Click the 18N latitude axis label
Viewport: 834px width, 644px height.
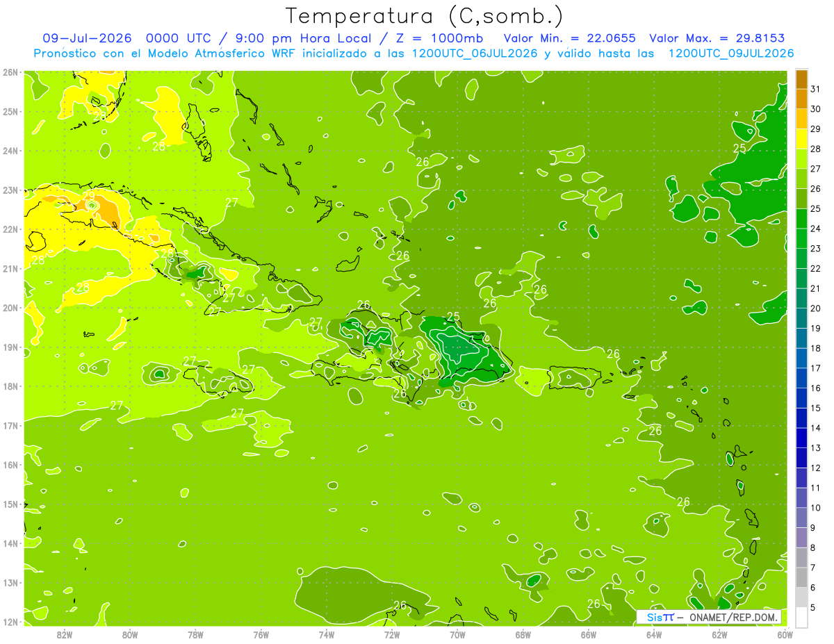(10, 386)
